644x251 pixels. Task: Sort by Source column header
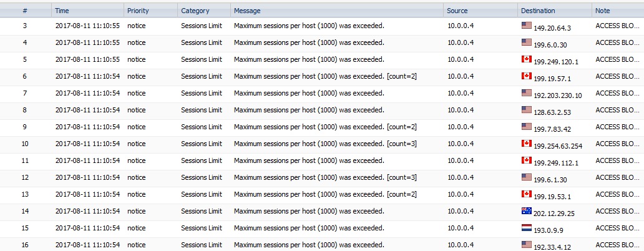tap(457, 11)
